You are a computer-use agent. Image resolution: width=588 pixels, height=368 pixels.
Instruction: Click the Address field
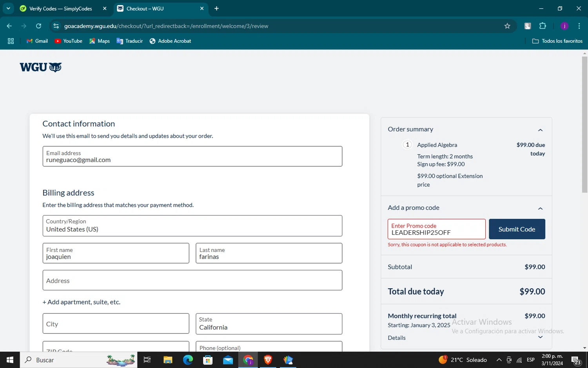pos(192,280)
